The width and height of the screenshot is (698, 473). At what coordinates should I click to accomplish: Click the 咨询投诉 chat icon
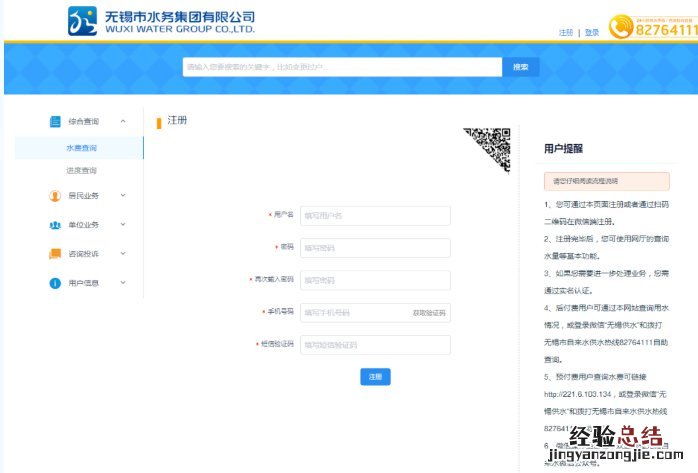[55, 254]
